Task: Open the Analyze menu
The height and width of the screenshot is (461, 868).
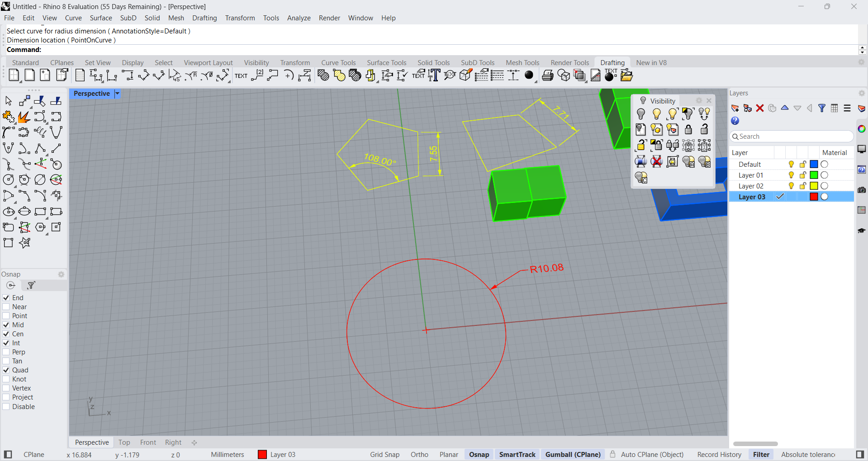Action: click(x=299, y=18)
